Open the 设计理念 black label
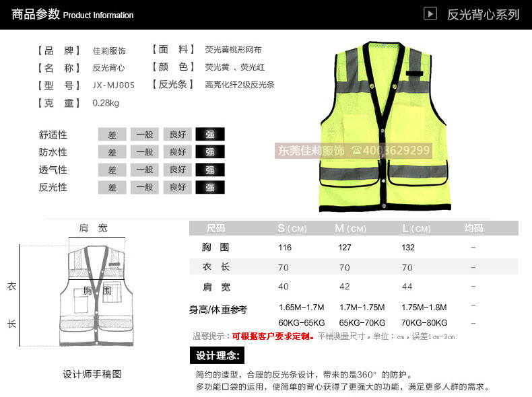This screenshot has width=532, height=397. 218,355
